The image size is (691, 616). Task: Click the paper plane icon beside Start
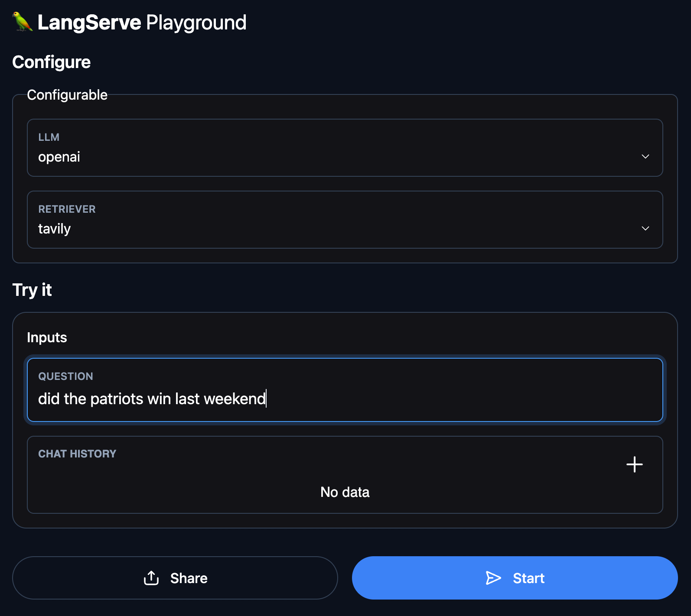[493, 578]
